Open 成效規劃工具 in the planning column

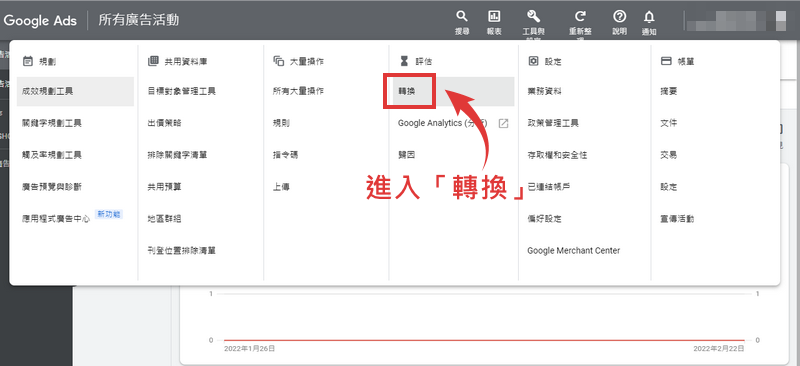click(76, 91)
